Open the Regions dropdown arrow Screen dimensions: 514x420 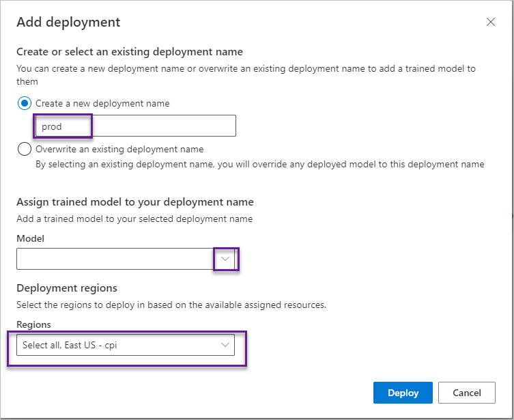tap(225, 345)
